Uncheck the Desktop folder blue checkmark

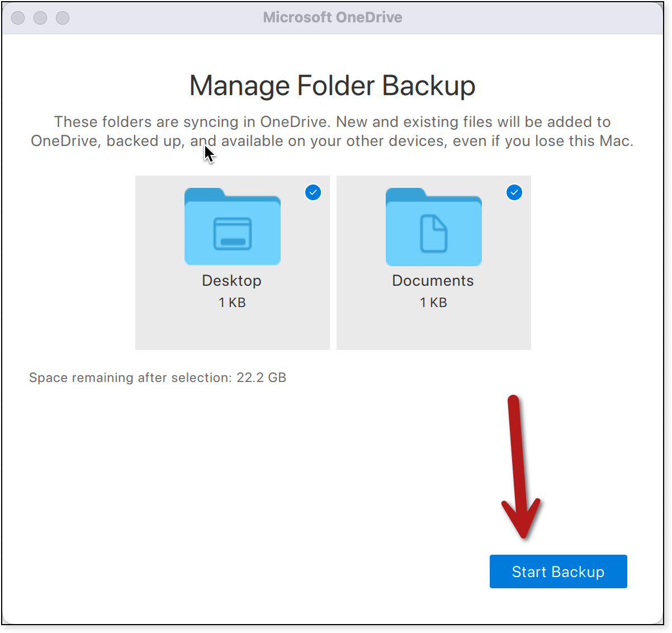pos(313,192)
